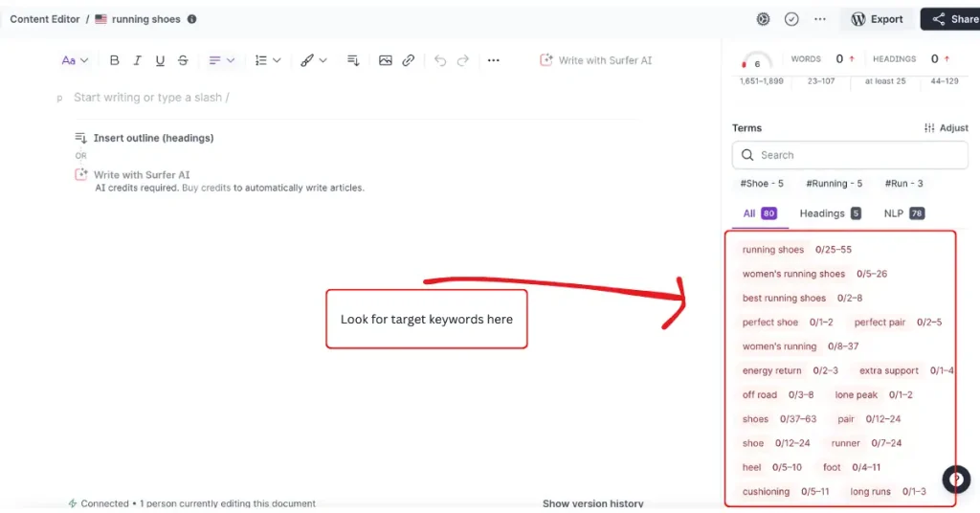Click the 'women's running' term
Viewport: 980px width, 513px height.
coord(779,346)
